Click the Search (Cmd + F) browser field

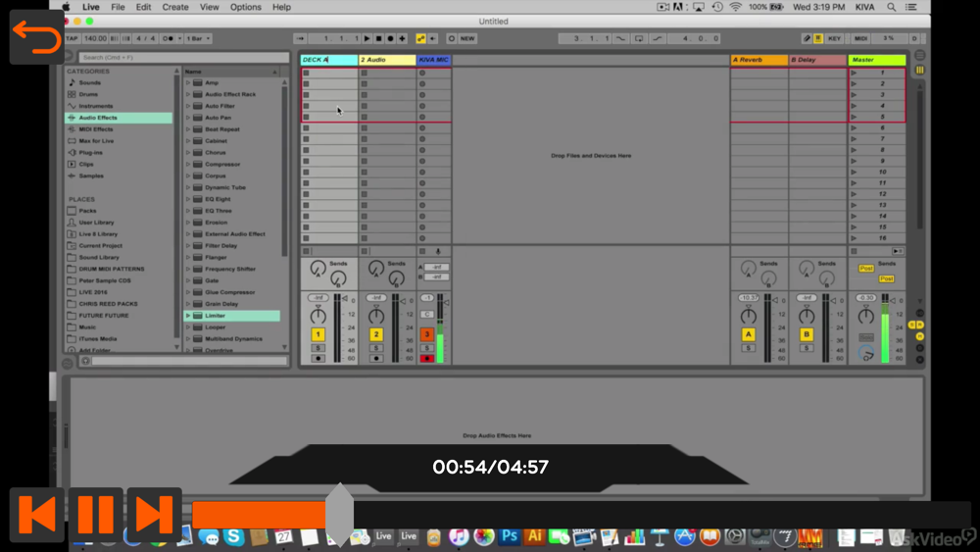coord(184,57)
